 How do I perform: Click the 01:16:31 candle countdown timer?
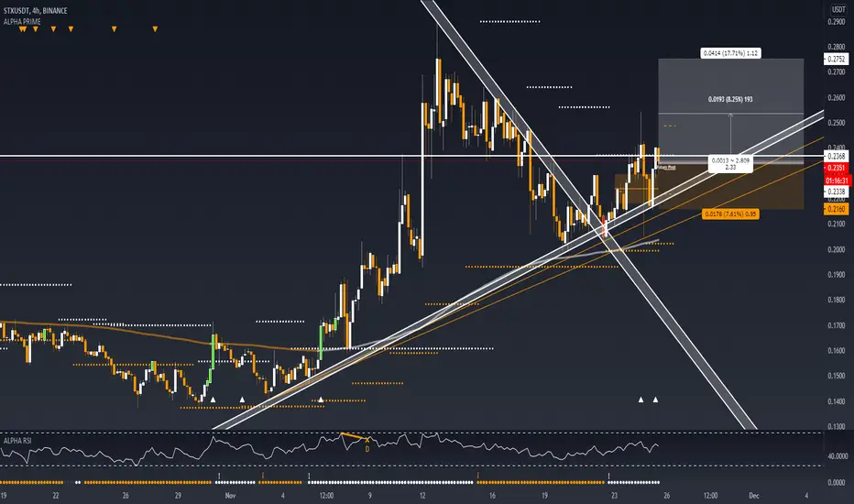point(838,181)
